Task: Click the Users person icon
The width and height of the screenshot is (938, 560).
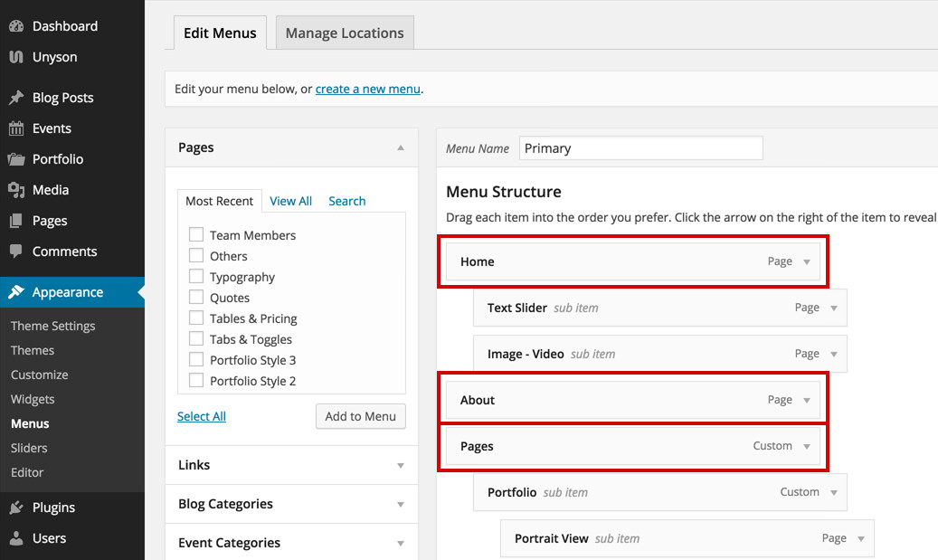Action: (x=16, y=538)
